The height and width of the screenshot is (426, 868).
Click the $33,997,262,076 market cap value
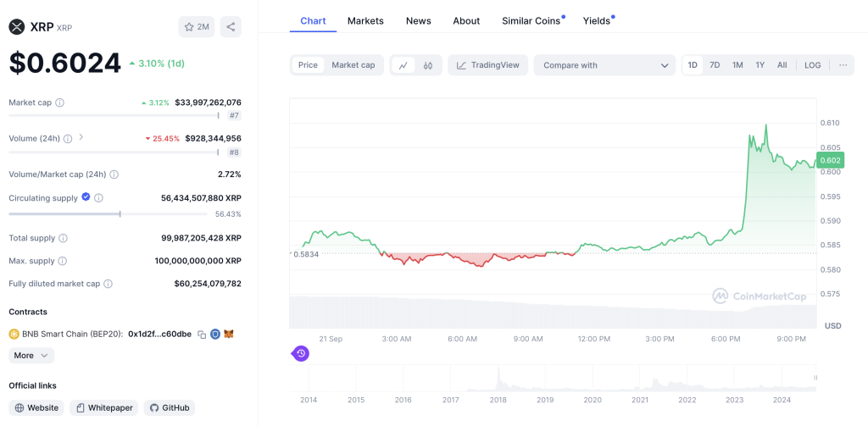[x=209, y=102]
